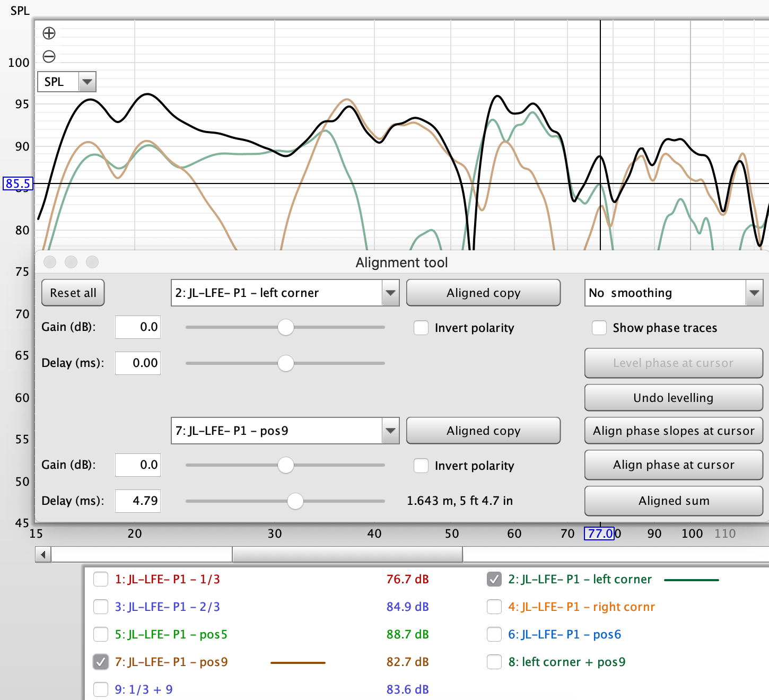Image resolution: width=769 pixels, height=700 pixels.
Task: Show trace 1: JL-LFE- P1 - 1/3
Action: click(x=101, y=579)
